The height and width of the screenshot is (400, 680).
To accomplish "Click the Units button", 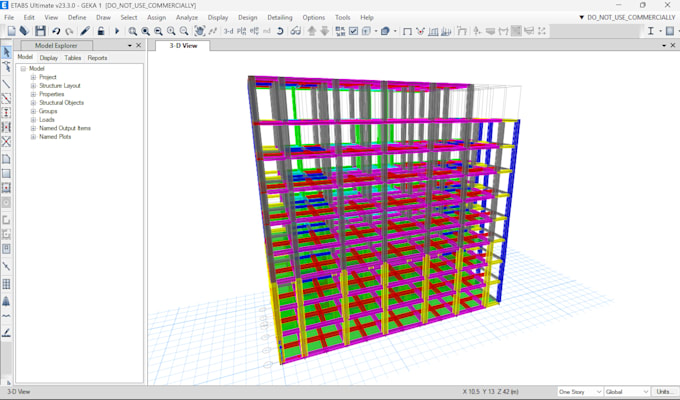I will coord(663,392).
